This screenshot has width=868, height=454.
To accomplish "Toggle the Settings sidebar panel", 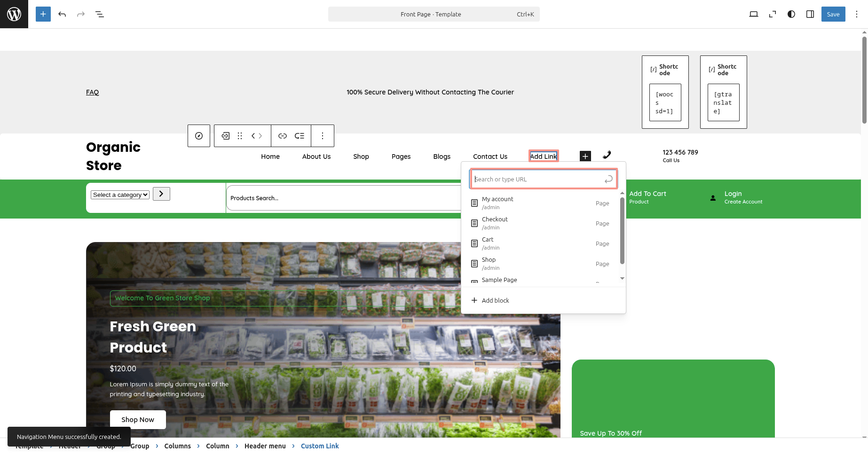I will (810, 14).
